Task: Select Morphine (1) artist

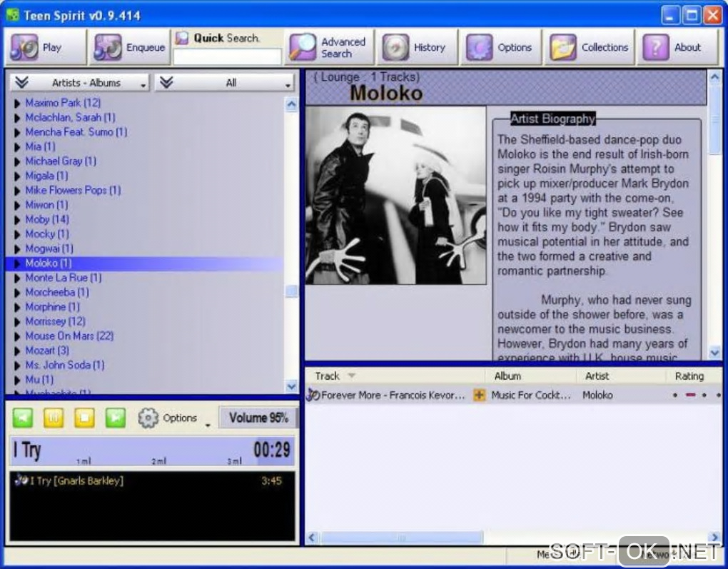Action: point(53,307)
